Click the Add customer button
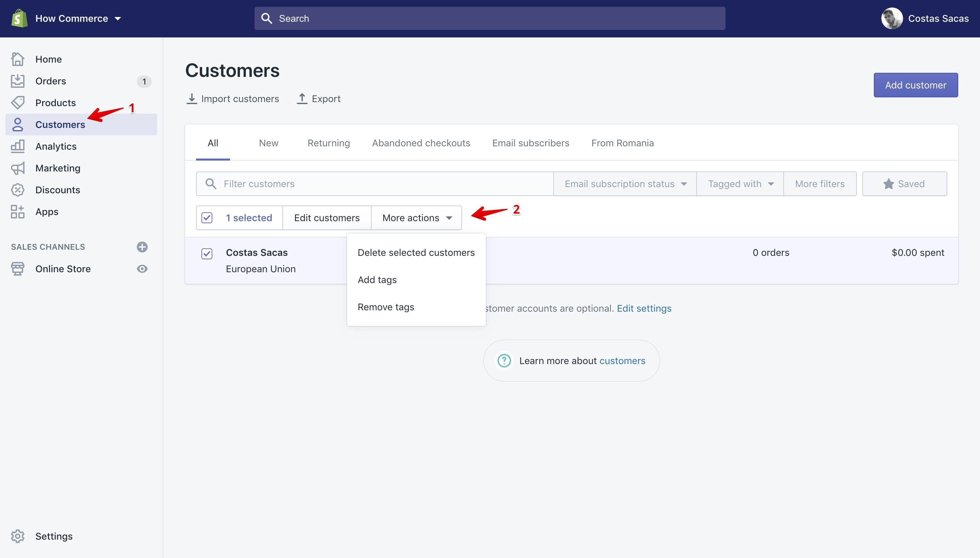The image size is (980, 558). (x=916, y=85)
